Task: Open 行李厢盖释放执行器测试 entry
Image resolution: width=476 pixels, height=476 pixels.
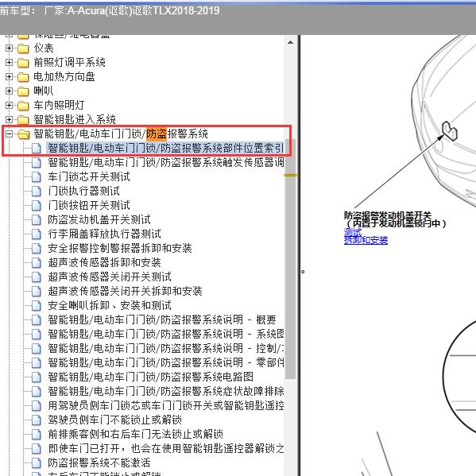Action: (104, 234)
